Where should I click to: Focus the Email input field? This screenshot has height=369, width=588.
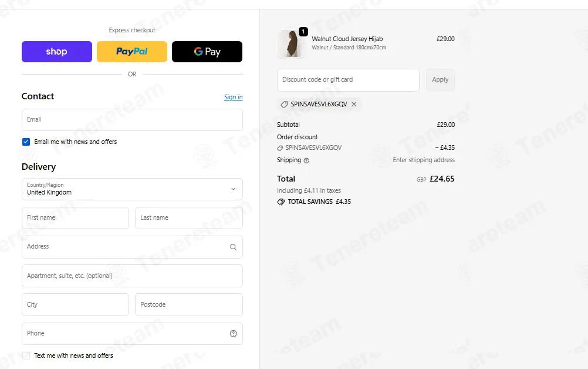(x=132, y=120)
